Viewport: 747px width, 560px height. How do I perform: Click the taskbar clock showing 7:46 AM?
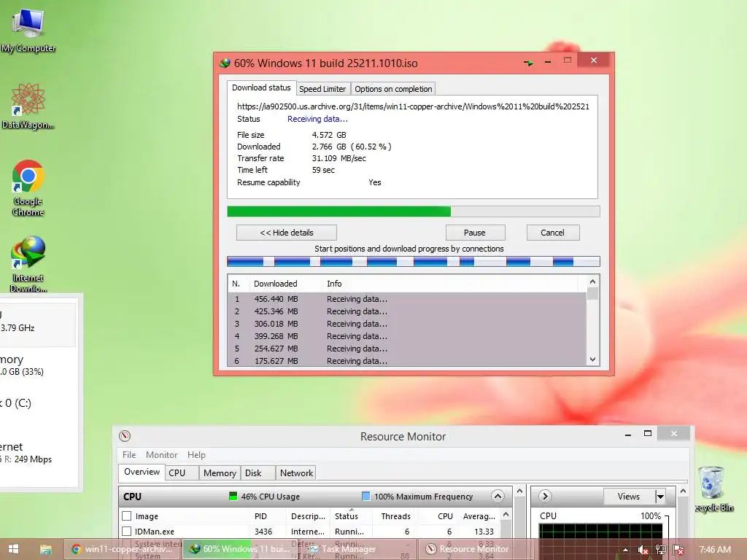[715, 550]
